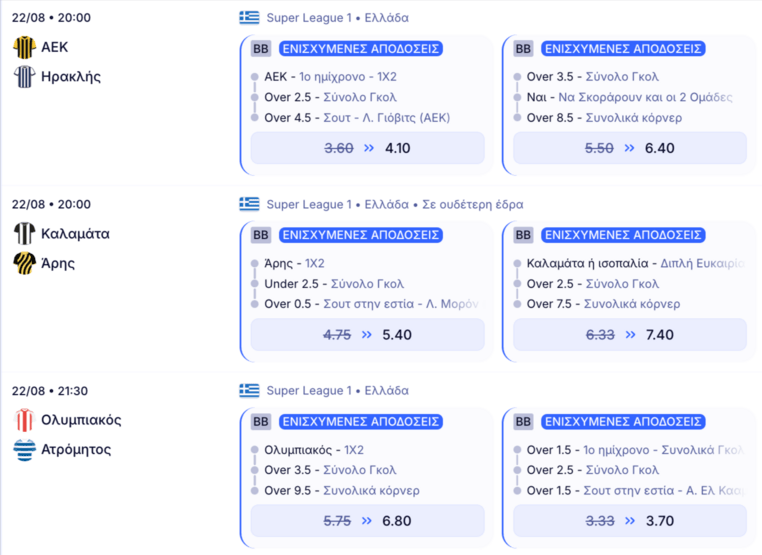Click BB badge on AEK 4.10 bet card
This screenshot has height=555, width=762.
[x=261, y=49]
